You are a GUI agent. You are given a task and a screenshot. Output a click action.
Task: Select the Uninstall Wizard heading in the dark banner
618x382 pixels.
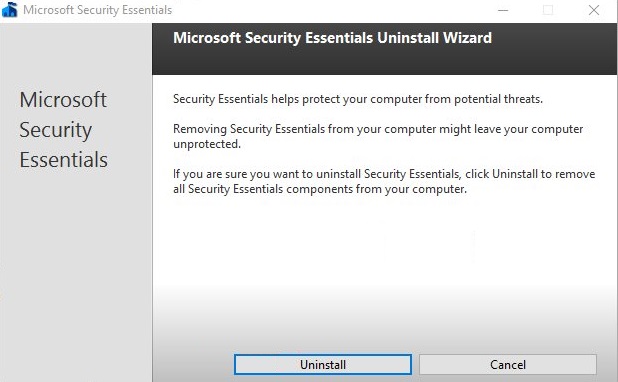(x=332, y=38)
